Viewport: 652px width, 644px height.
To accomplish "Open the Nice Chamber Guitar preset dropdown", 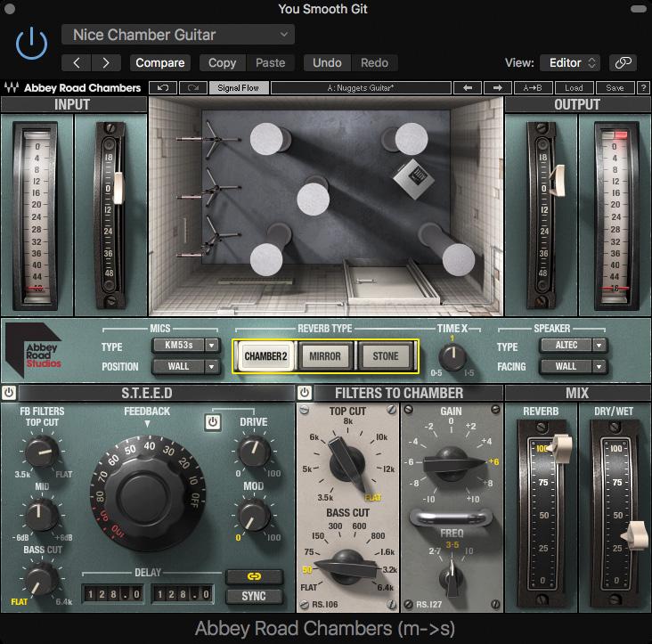I will 178,35.
